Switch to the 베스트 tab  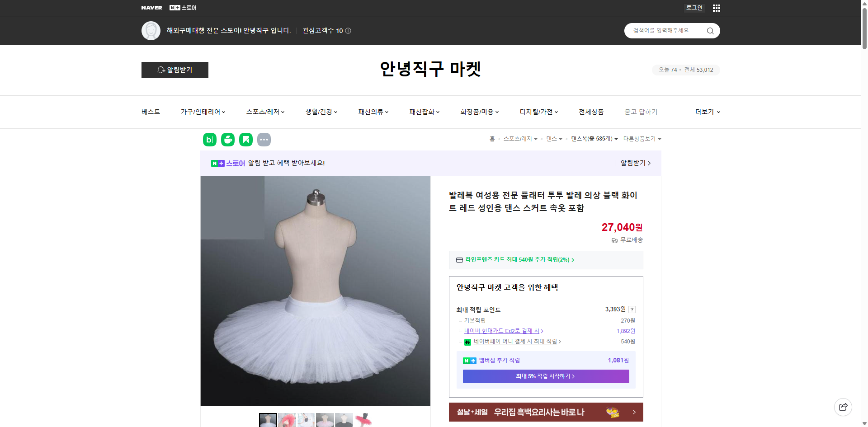tap(150, 112)
